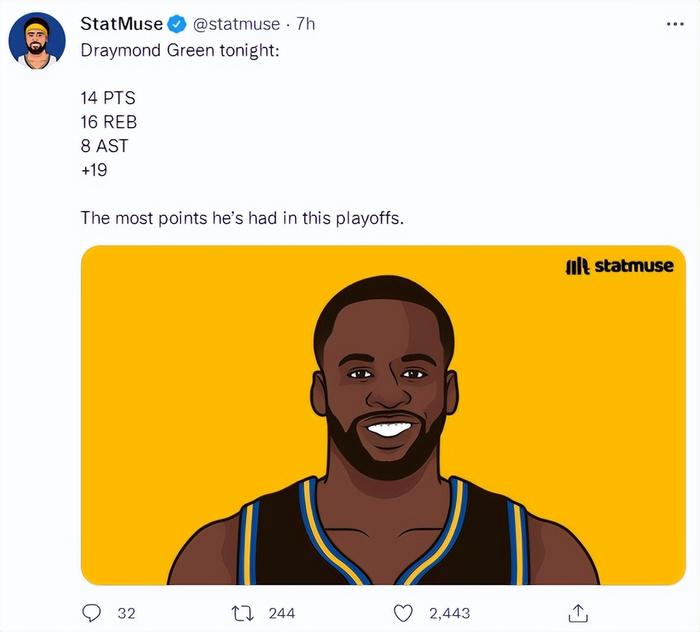The width and height of the screenshot is (700, 632).
Task: Open the tweet's three-dot more menu
Action: coord(675,24)
